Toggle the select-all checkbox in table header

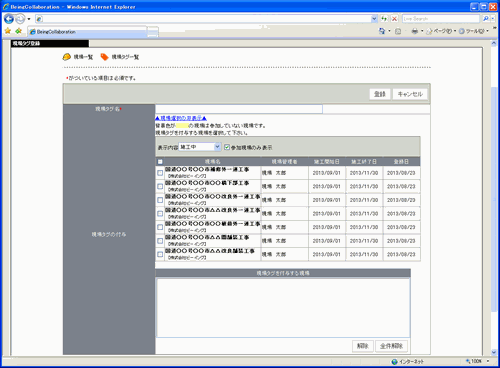click(x=160, y=162)
